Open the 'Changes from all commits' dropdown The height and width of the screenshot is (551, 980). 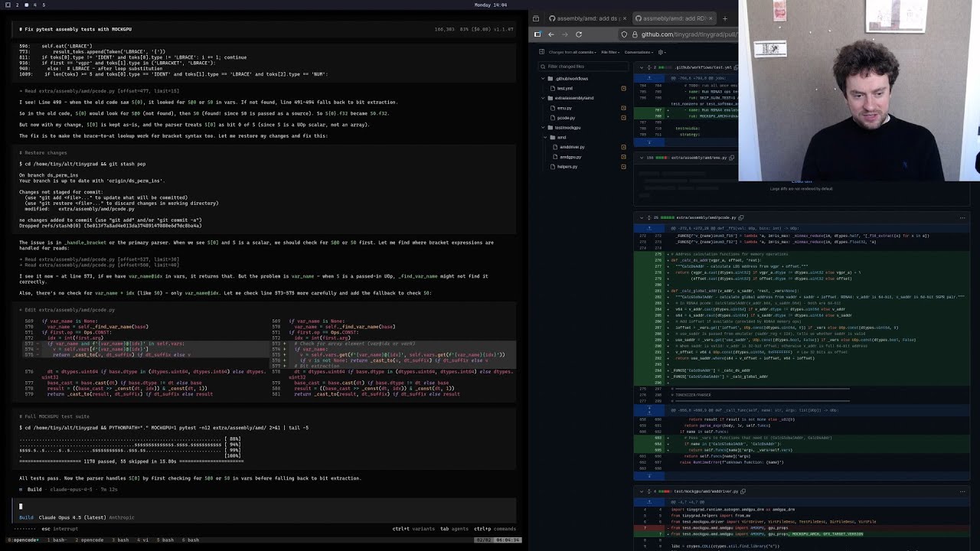click(x=573, y=52)
